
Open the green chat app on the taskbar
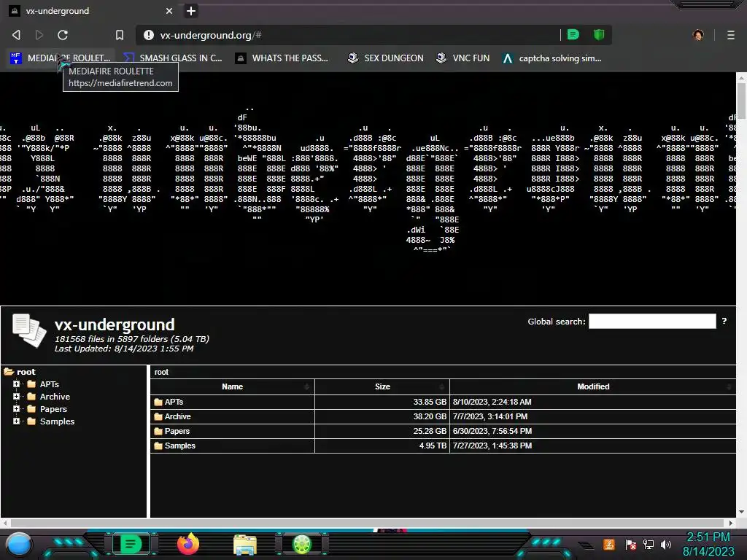pyautogui.click(x=131, y=544)
